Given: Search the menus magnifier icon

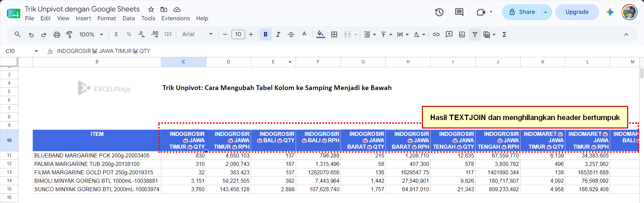Looking at the screenshot, I should pos(18,34).
